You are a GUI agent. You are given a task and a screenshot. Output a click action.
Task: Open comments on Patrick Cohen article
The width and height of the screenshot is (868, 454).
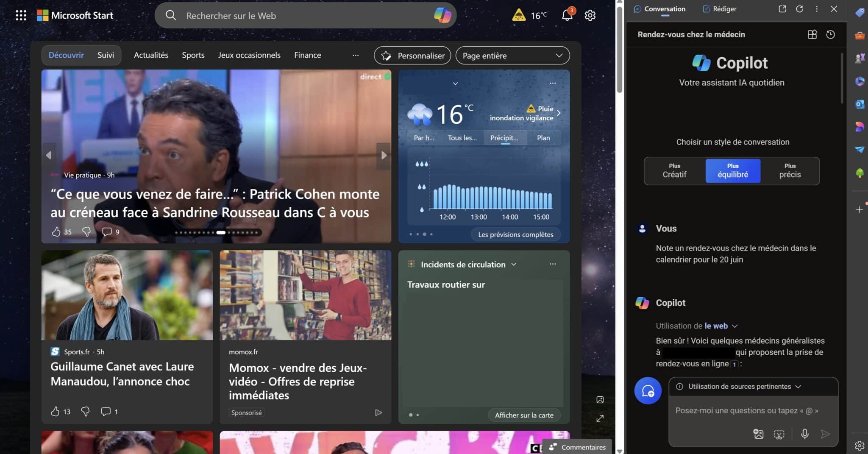click(x=107, y=231)
